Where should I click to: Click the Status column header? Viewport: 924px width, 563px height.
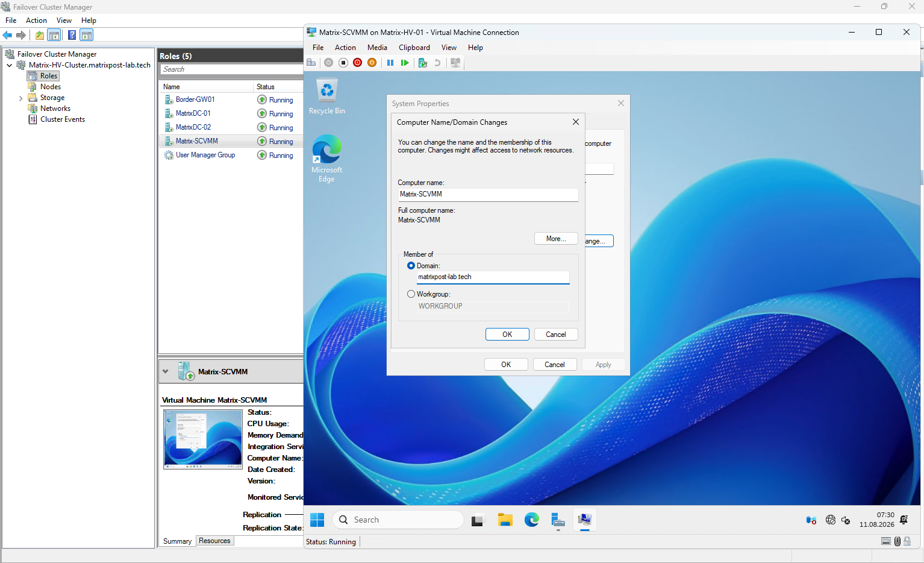pos(278,87)
